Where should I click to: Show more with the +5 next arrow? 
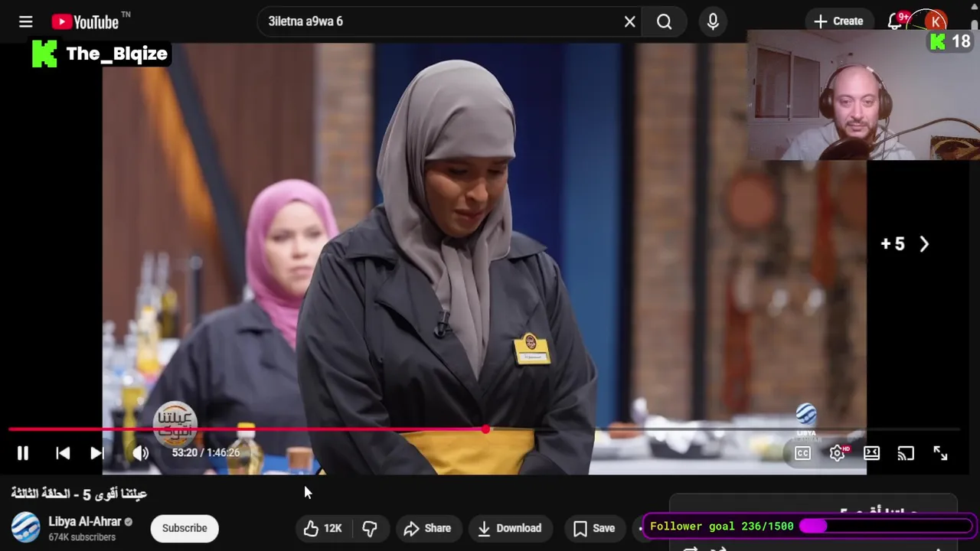[x=904, y=244]
